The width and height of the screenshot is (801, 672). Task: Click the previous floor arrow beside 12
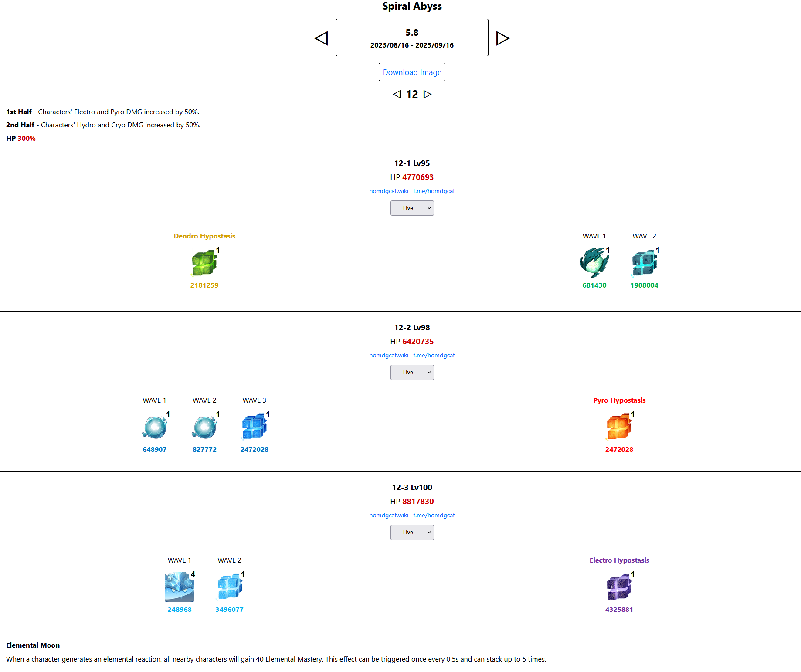coord(397,94)
